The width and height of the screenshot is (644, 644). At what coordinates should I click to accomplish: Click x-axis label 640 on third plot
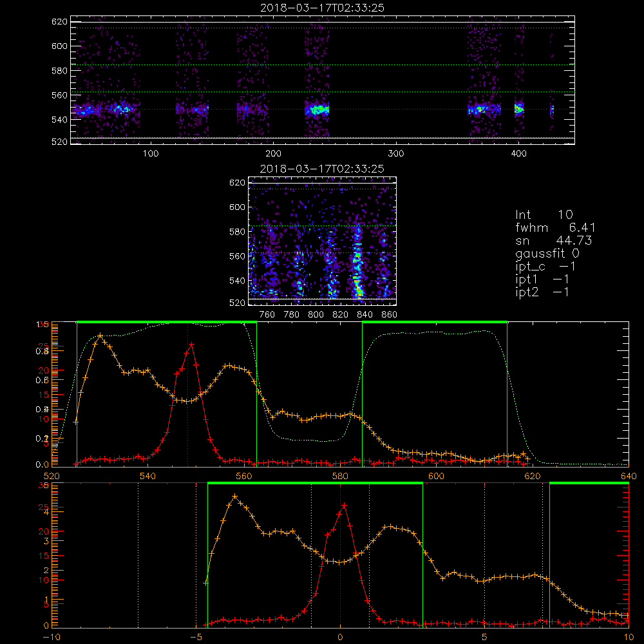point(629,477)
